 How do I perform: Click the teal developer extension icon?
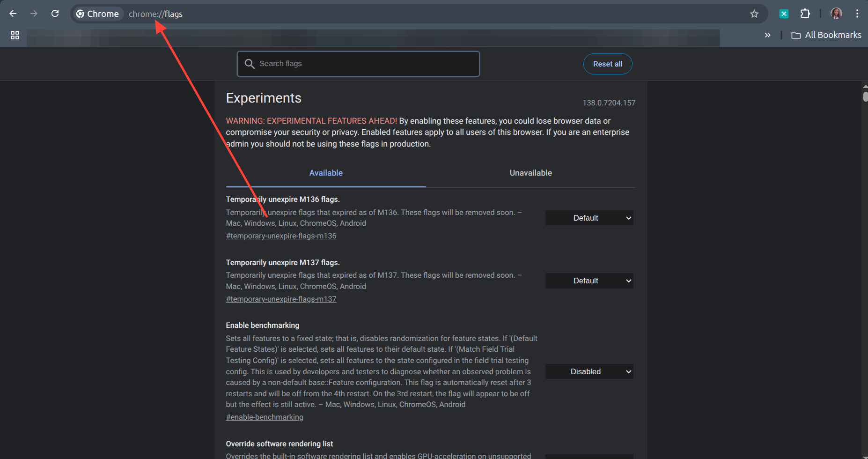tap(784, 14)
